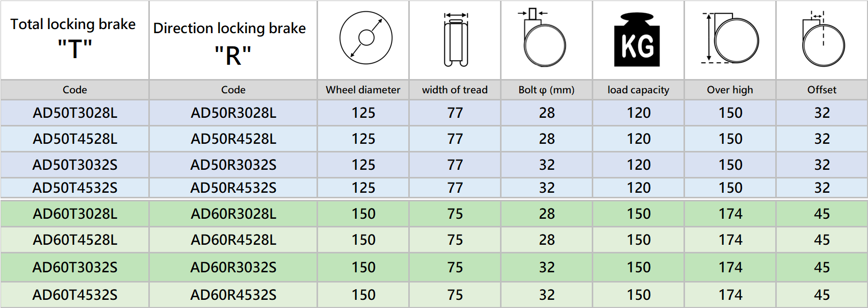Click product code AD50R4532S
This screenshot has height=308, width=868.
pyautogui.click(x=233, y=188)
